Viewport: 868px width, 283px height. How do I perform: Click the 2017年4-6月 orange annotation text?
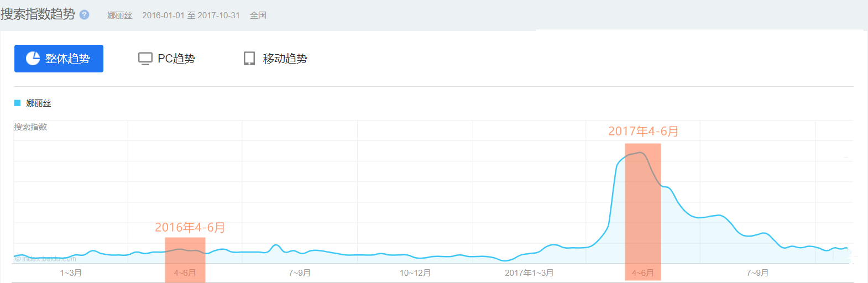point(643,132)
